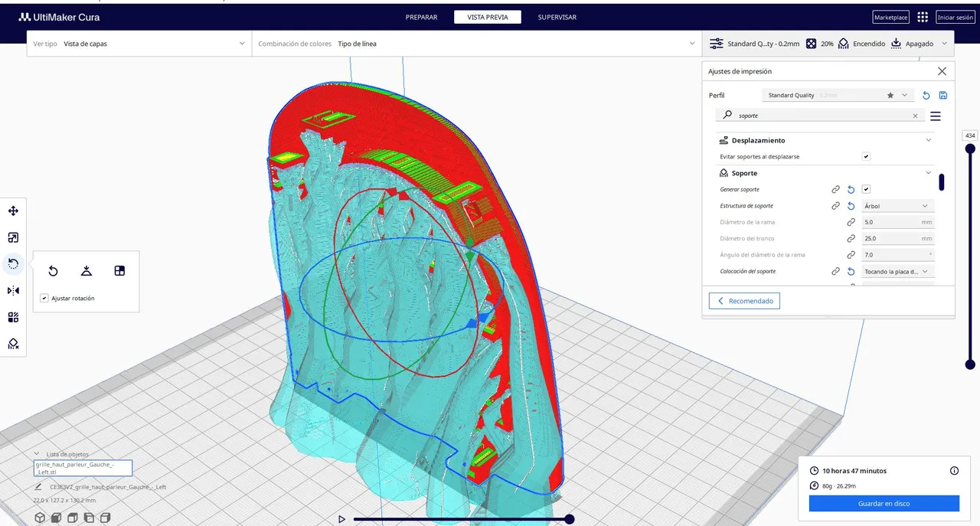Collapse the Lista de objetos
The width and height of the screenshot is (980, 526).
click(37, 454)
